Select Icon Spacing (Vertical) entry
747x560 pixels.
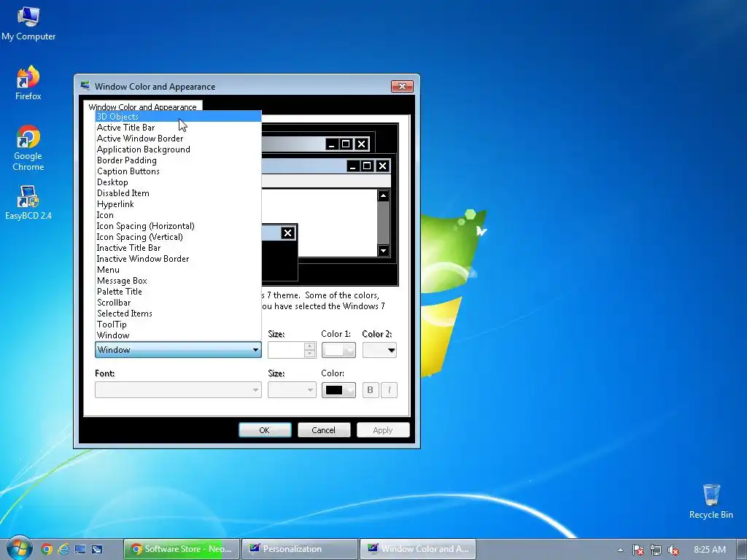(x=178, y=237)
